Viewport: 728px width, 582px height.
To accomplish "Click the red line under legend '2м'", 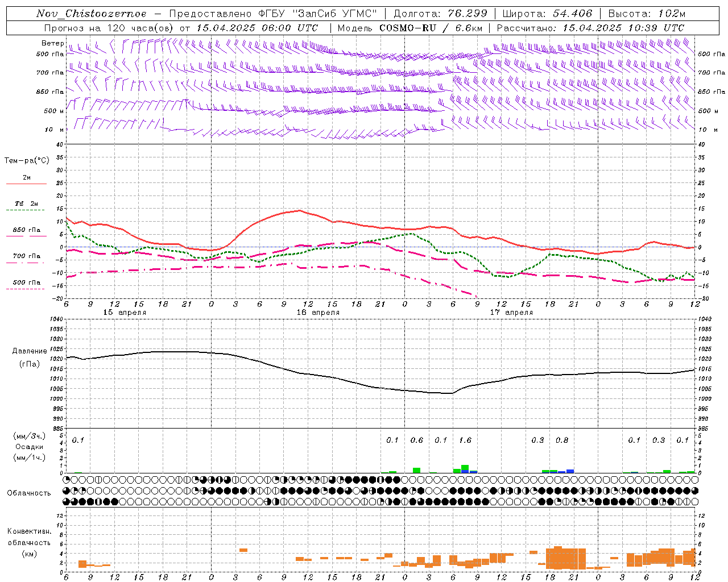I will coord(26,184).
